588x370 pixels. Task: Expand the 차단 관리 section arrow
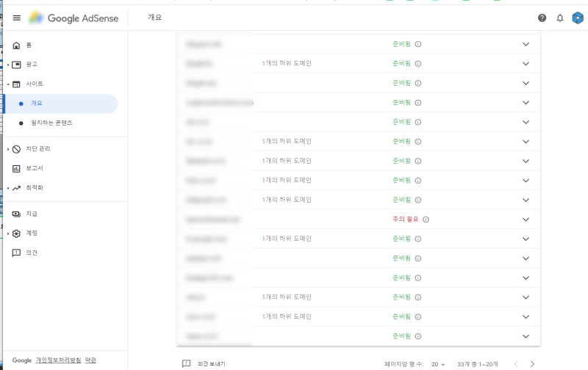click(8, 150)
